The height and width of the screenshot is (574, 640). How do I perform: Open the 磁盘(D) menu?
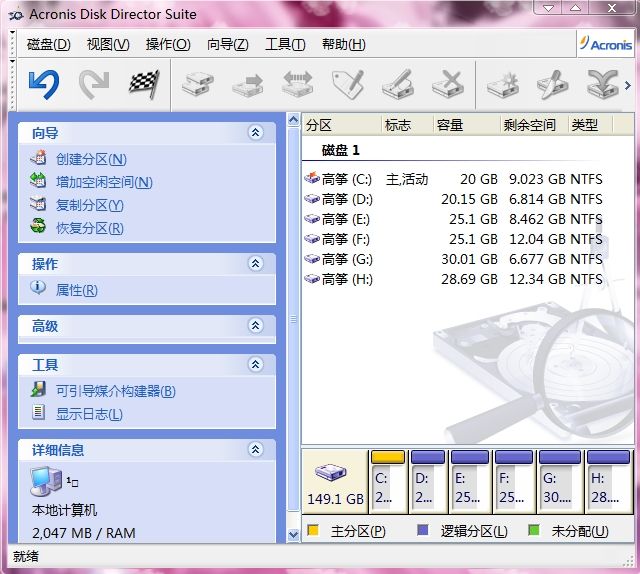click(49, 44)
